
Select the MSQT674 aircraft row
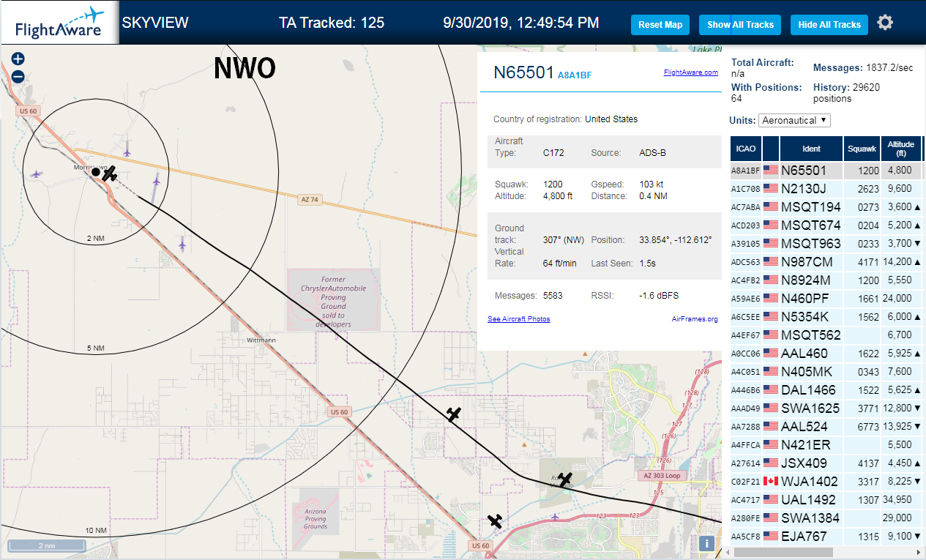pos(827,225)
